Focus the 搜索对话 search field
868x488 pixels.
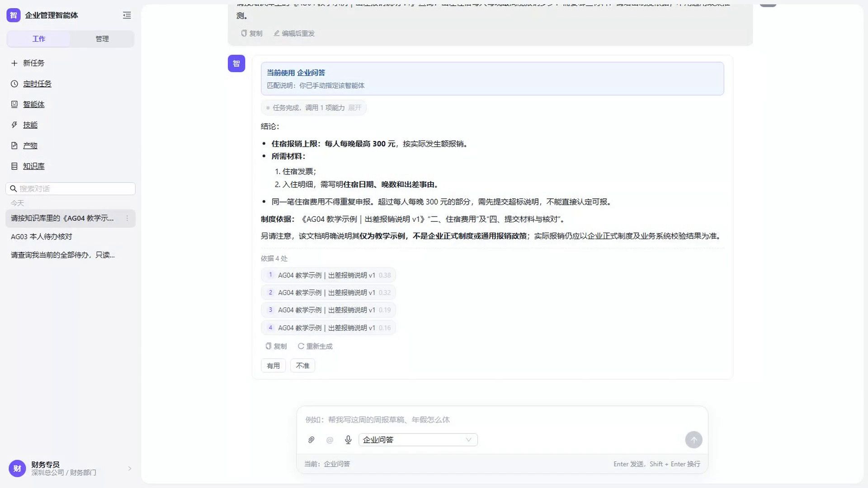coord(71,189)
